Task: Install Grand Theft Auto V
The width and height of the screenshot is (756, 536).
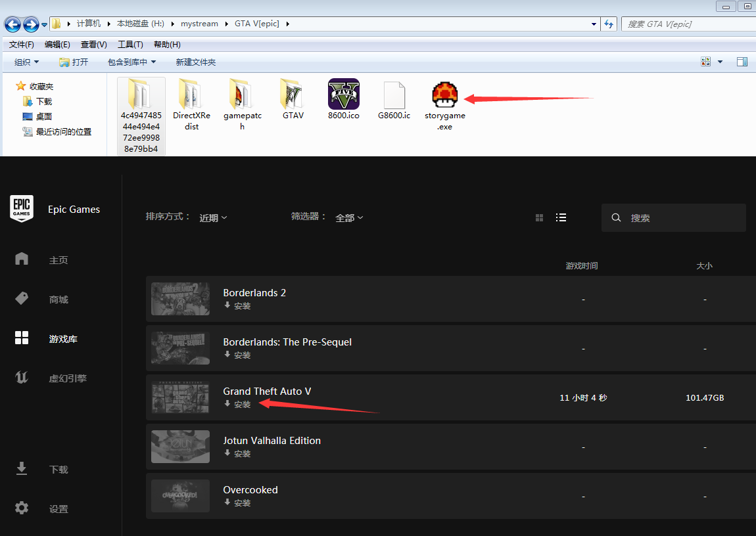Action: [237, 404]
